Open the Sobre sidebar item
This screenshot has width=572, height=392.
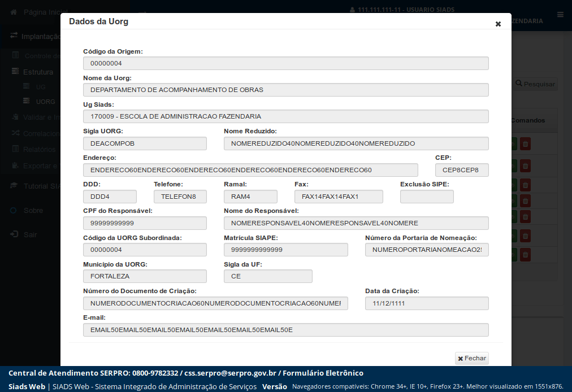(33, 211)
